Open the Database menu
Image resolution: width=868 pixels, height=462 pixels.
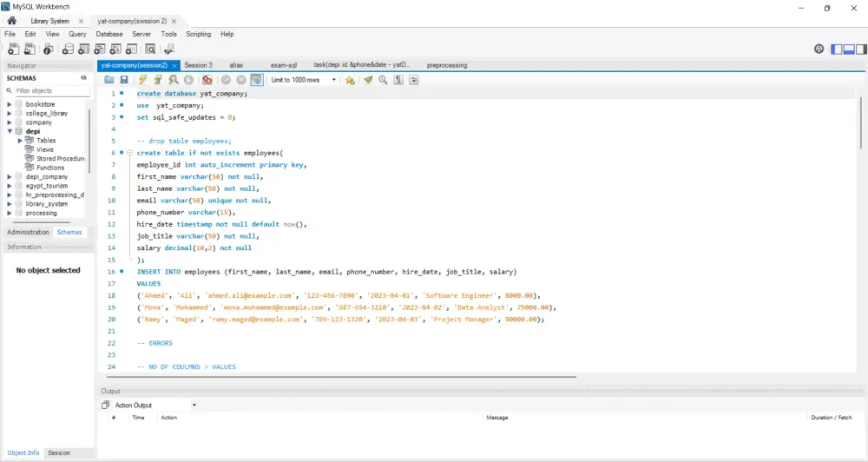109,34
